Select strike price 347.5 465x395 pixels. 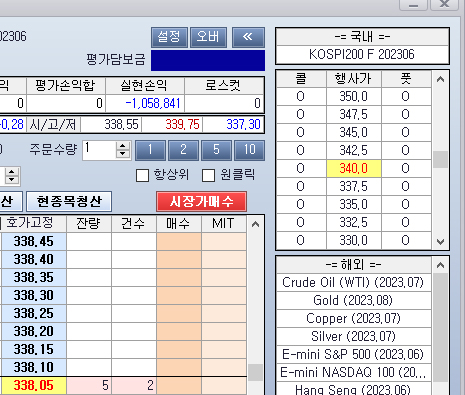pyautogui.click(x=353, y=115)
